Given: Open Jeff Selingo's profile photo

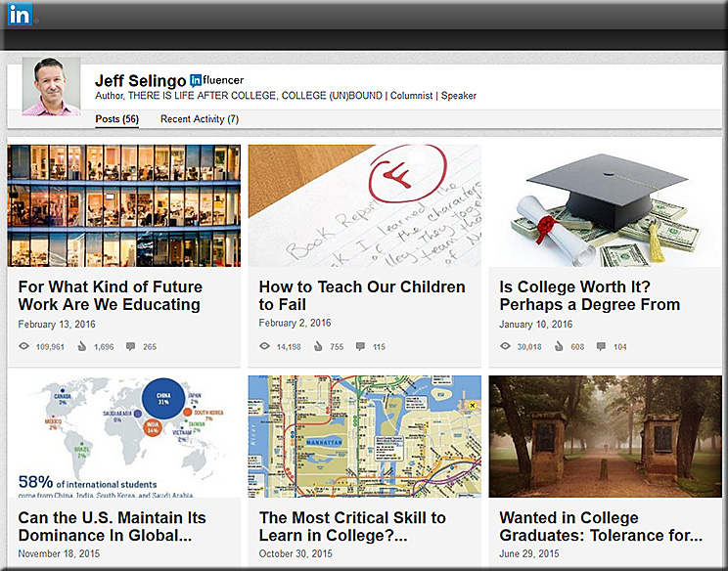Looking at the screenshot, I should point(51,86).
